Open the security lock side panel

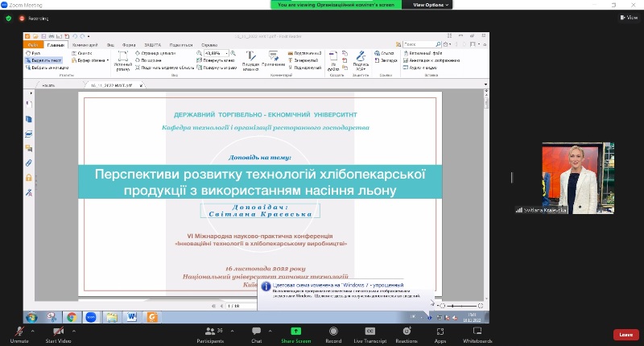click(29, 178)
